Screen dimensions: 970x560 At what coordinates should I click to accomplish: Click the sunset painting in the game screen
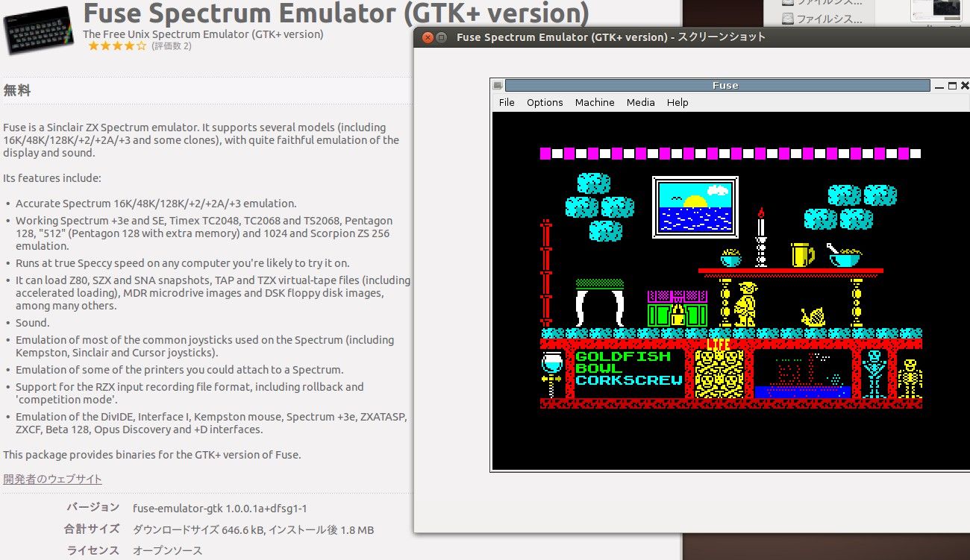(x=695, y=207)
